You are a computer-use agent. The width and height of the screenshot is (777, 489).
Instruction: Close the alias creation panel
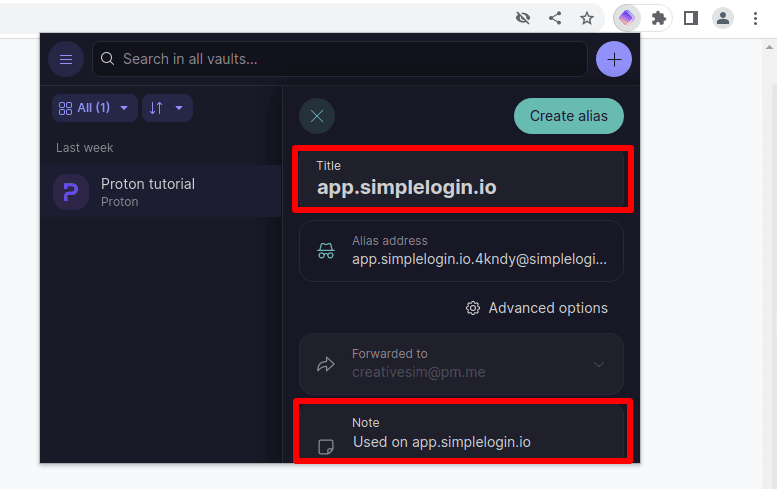(x=317, y=116)
